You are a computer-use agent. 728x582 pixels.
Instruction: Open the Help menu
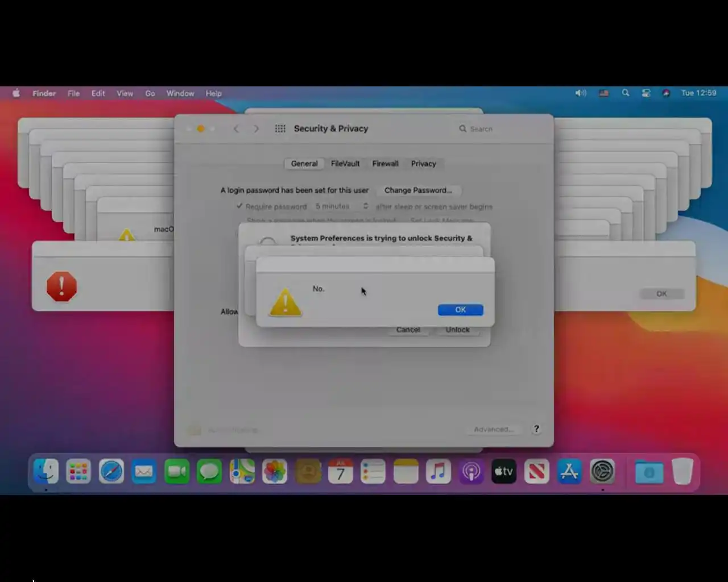tap(214, 93)
